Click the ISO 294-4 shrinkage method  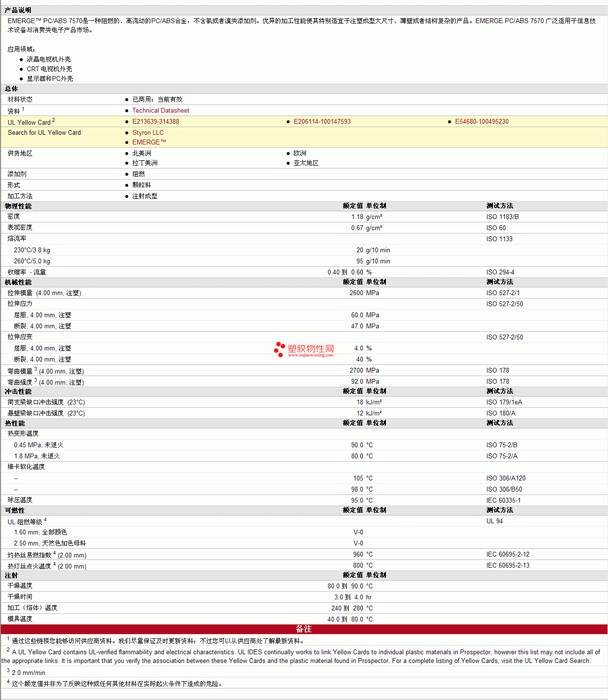pos(500,272)
